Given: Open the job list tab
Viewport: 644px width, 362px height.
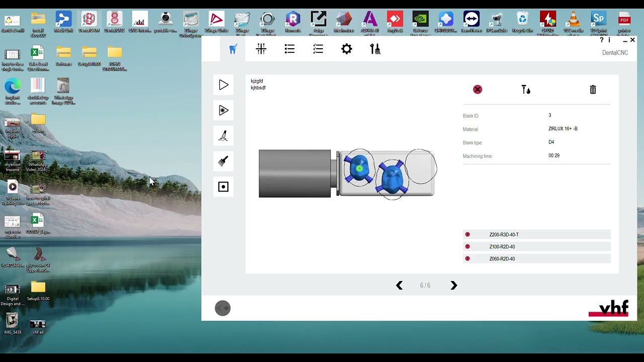Looking at the screenshot, I should pyautogui.click(x=289, y=49).
